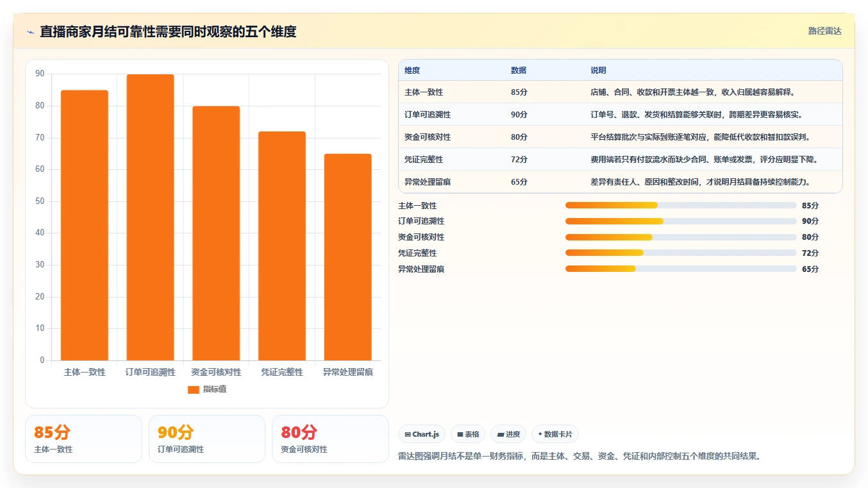Click the 订单可追溯性 bar in the chart

150,217
